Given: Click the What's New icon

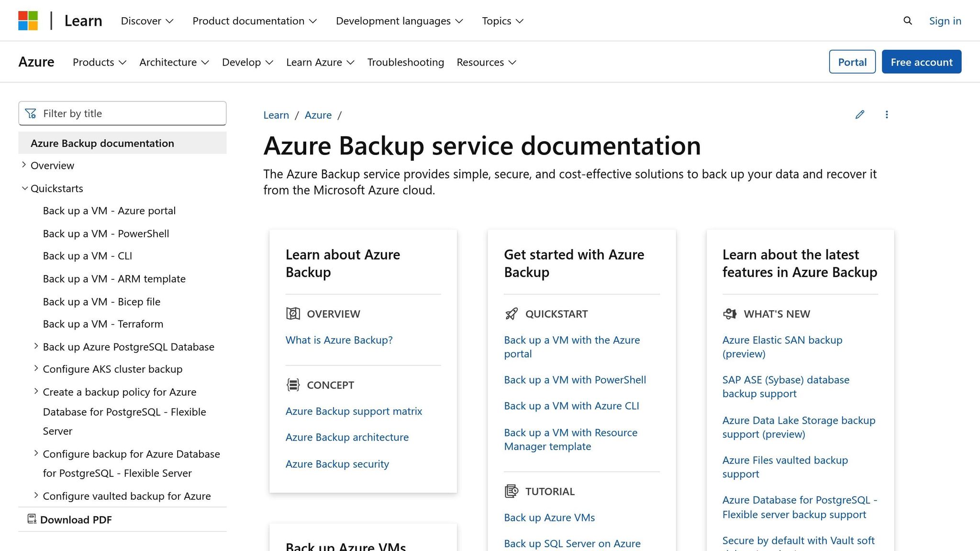Looking at the screenshot, I should (x=730, y=314).
